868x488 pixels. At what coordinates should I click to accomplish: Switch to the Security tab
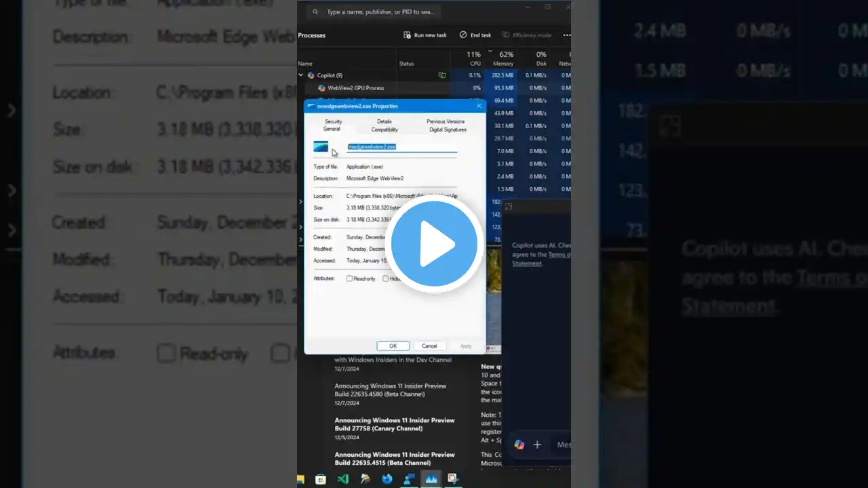pyautogui.click(x=333, y=121)
